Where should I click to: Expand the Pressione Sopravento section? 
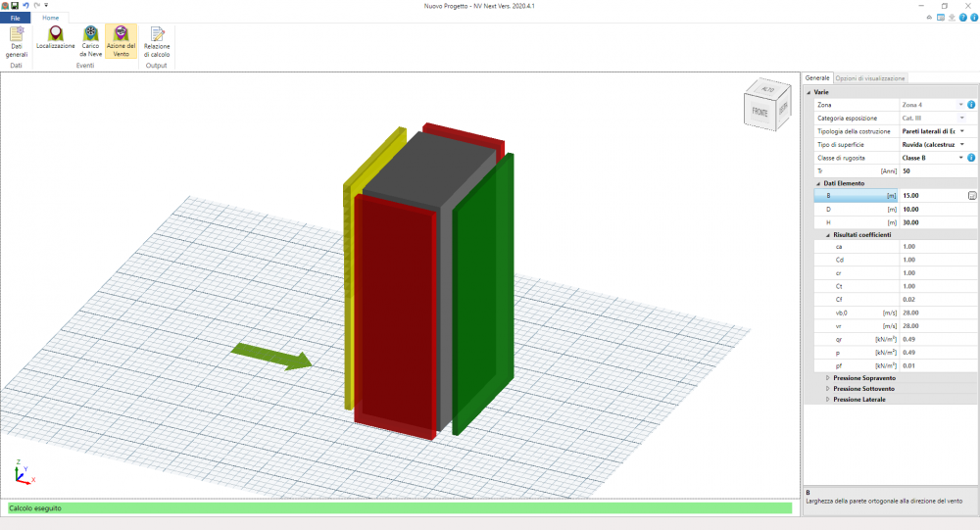(x=827, y=378)
